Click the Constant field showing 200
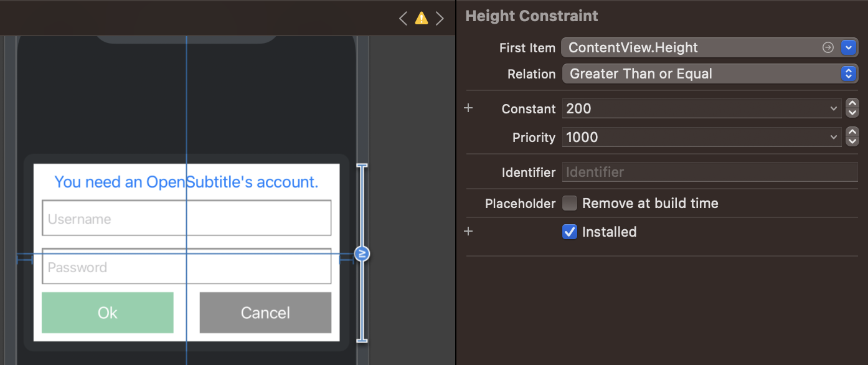This screenshot has height=365, width=868. coord(702,108)
